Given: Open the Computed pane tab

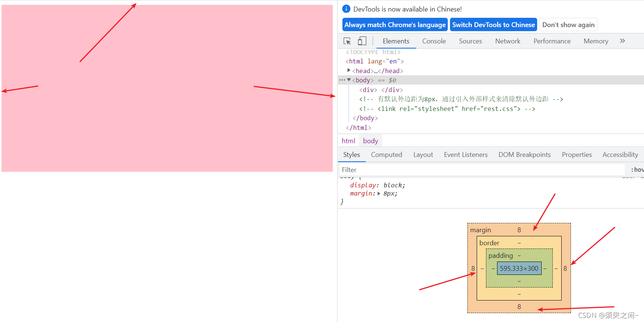Looking at the screenshot, I should (387, 155).
